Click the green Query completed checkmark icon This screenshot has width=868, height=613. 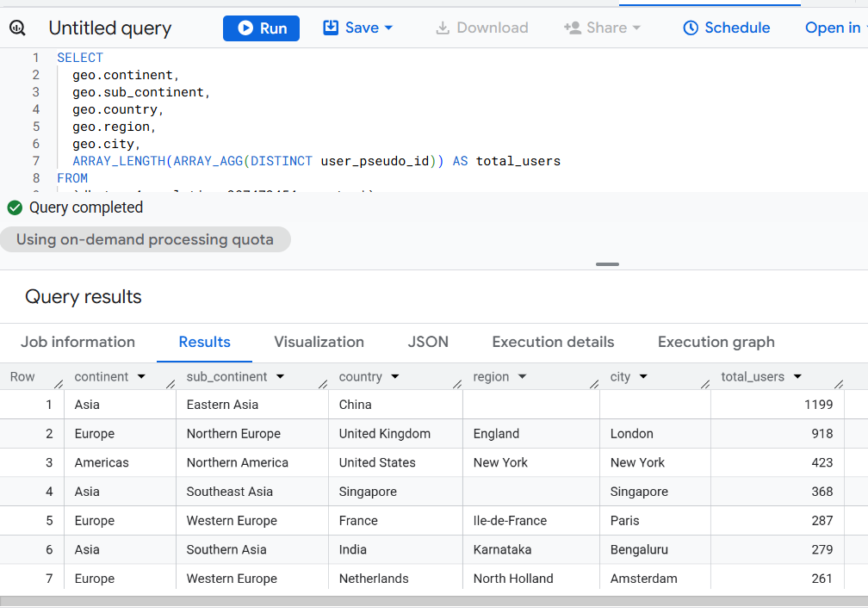pos(15,207)
